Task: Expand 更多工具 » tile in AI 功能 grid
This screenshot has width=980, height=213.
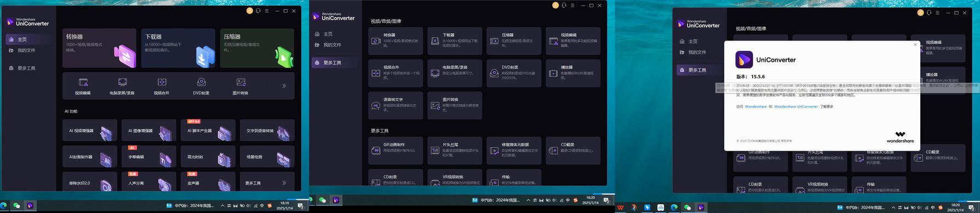Action: pos(267,182)
